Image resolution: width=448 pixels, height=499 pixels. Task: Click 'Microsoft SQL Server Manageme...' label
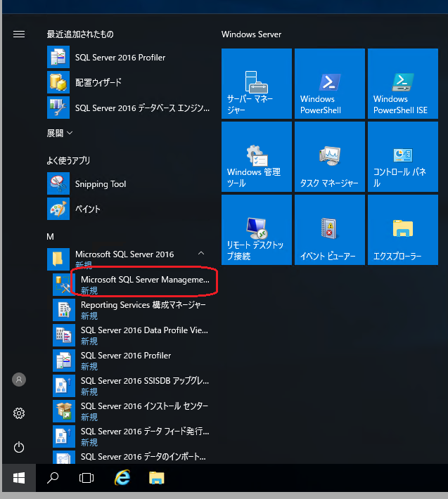(145, 280)
